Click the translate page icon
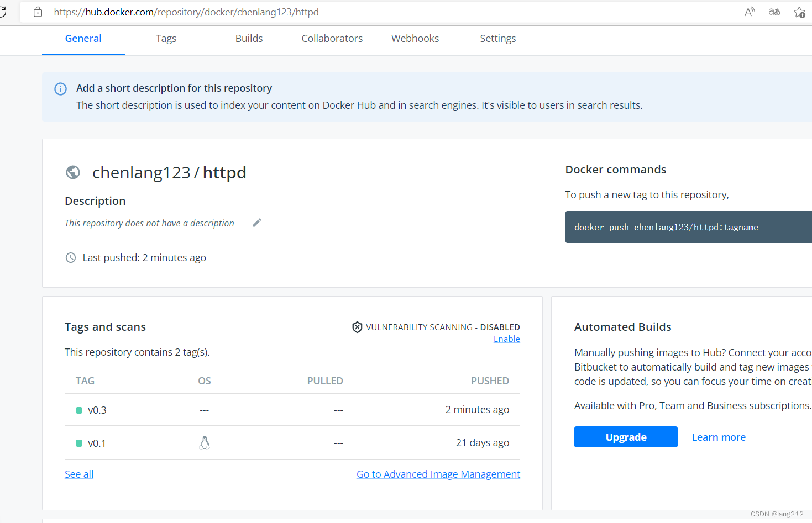812x523 pixels. click(x=774, y=12)
